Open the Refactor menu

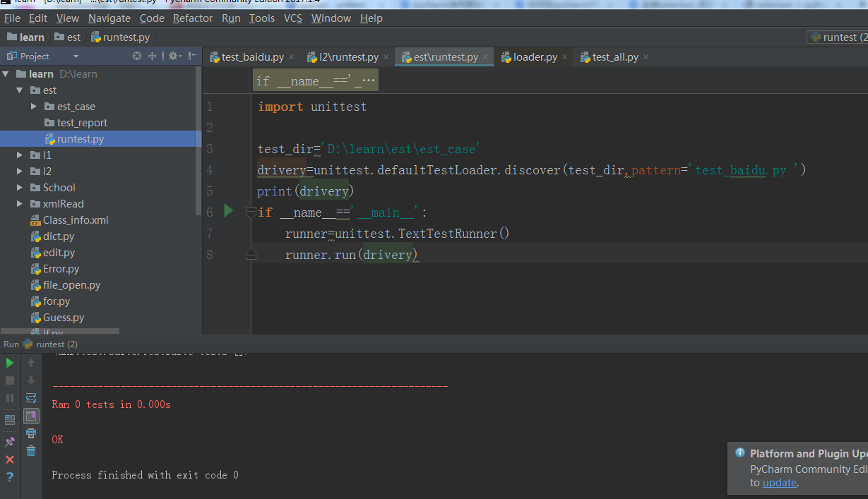pos(193,18)
